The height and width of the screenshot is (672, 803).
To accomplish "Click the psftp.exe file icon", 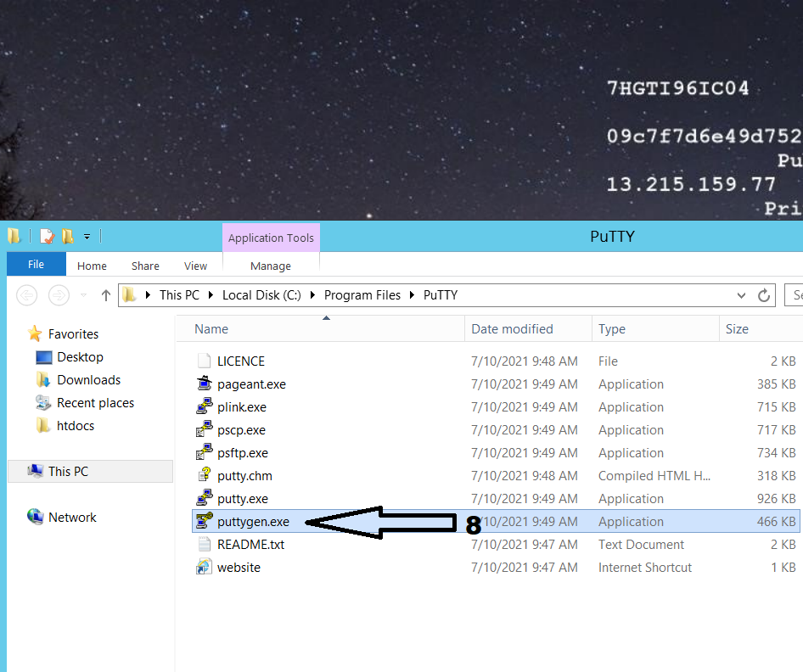I will (x=205, y=452).
